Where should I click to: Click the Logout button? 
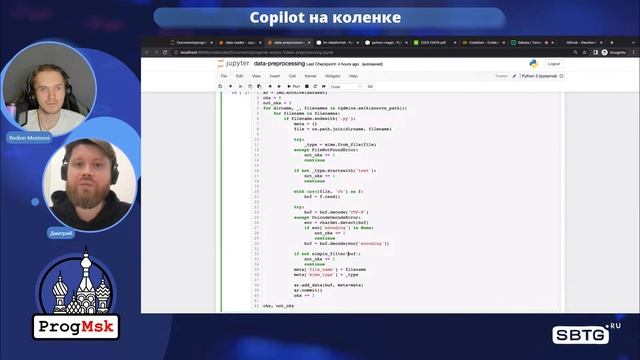click(x=554, y=64)
